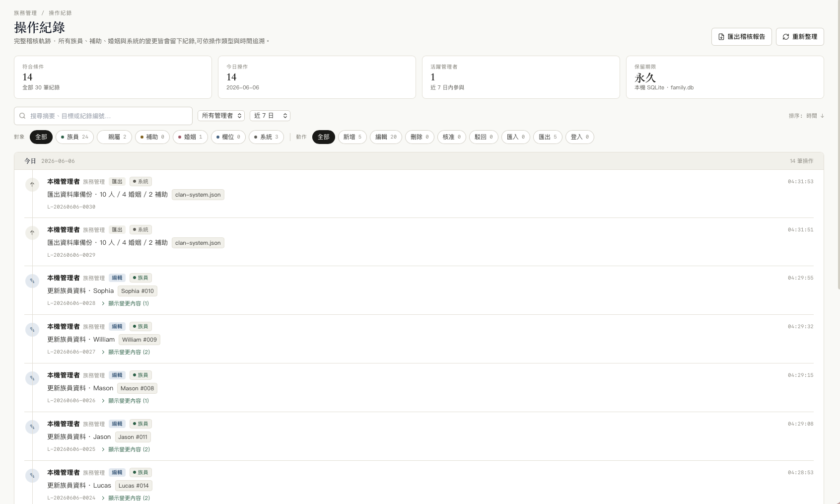
Task: Filter actions by 登入
Action: point(580,137)
